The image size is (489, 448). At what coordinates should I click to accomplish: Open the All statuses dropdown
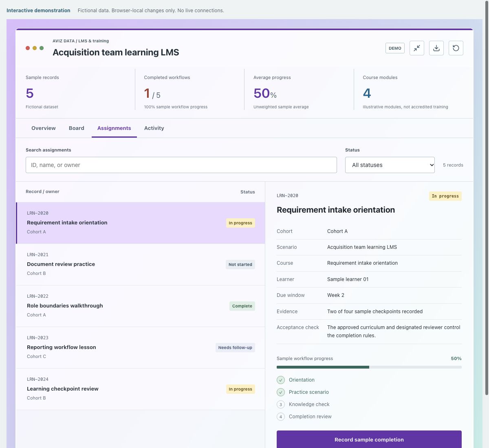coord(390,165)
